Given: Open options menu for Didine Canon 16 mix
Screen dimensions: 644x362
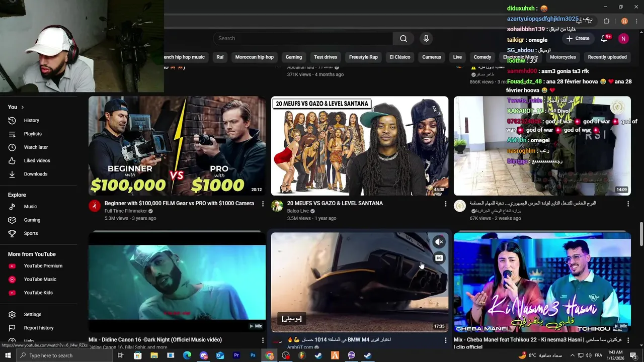Looking at the screenshot, I should point(263,340).
